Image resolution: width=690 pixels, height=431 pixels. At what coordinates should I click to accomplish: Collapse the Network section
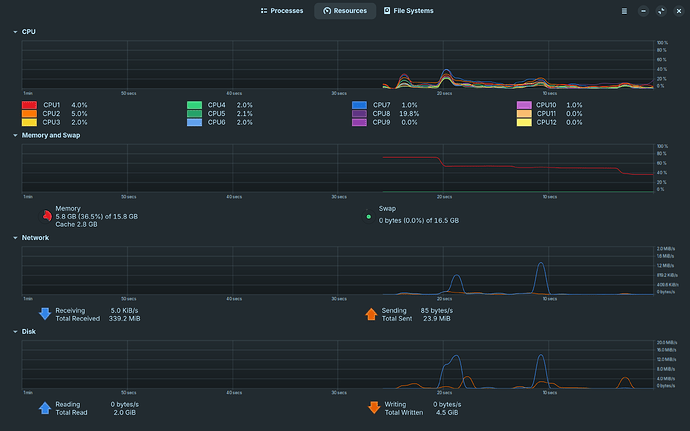pos(15,238)
